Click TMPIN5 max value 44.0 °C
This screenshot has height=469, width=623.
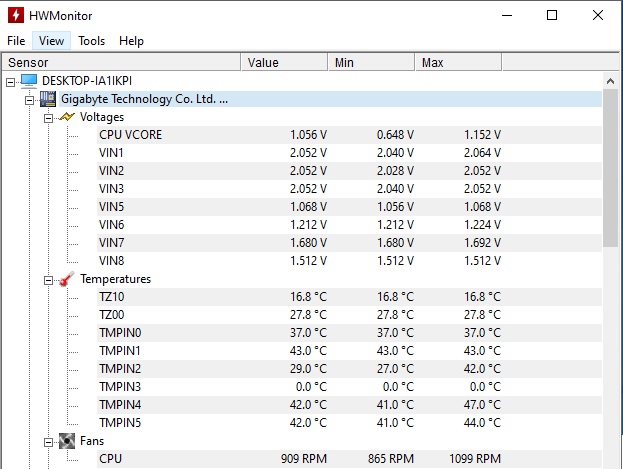[x=482, y=423]
